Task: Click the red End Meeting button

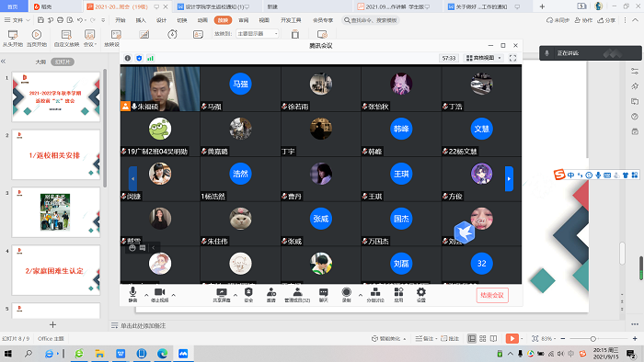Action: pos(492,295)
